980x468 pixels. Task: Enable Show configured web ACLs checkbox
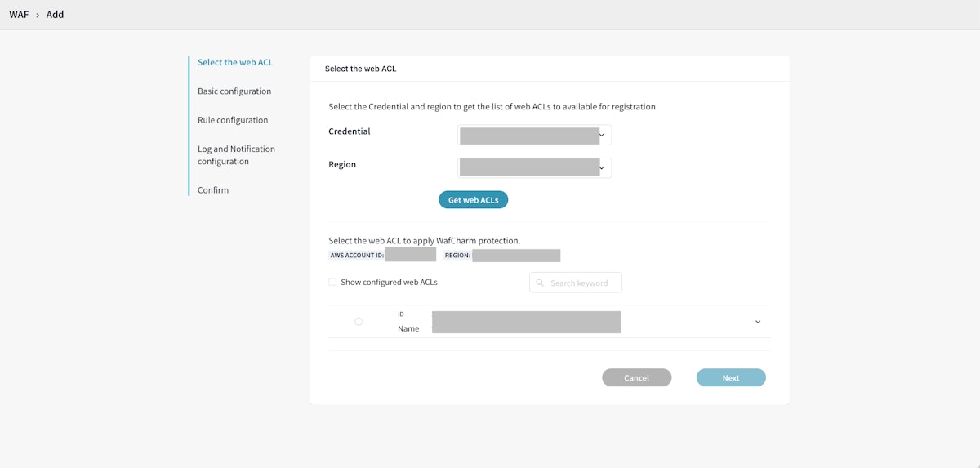pos(332,283)
